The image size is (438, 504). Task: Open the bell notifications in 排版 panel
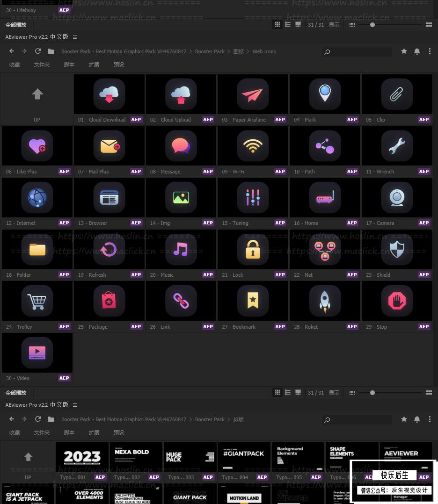tap(417, 419)
